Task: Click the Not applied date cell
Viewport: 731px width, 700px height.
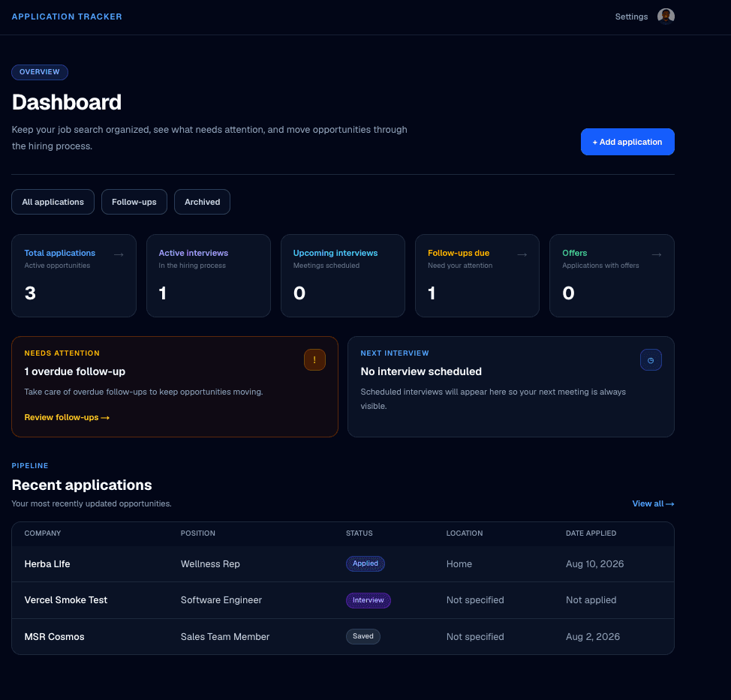Action: click(591, 600)
